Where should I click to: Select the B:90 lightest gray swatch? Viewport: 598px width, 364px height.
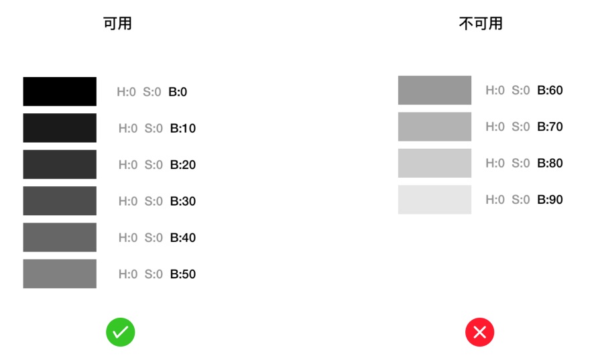[434, 200]
